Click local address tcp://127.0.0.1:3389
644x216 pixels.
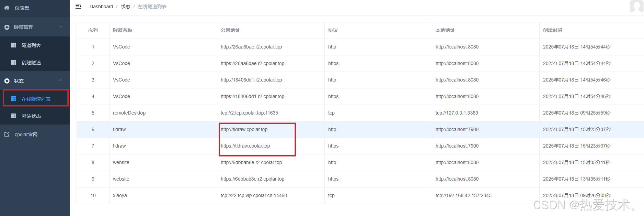(x=457, y=113)
